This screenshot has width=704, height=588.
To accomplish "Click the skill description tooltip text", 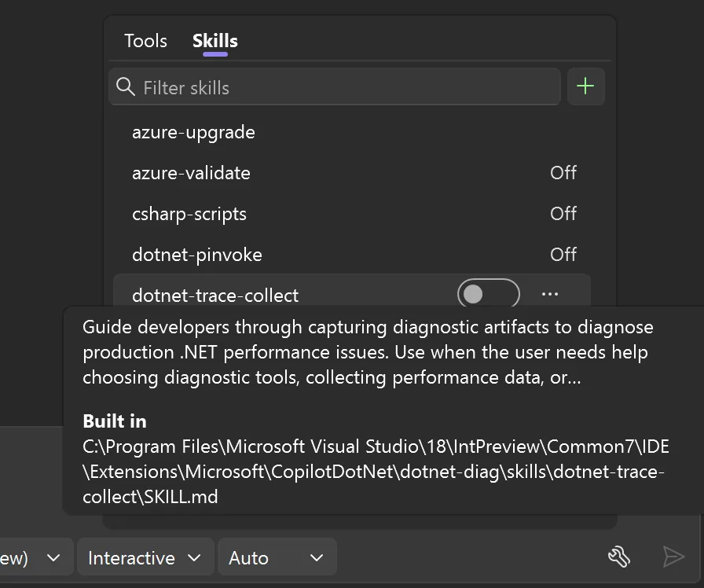I will [368, 352].
